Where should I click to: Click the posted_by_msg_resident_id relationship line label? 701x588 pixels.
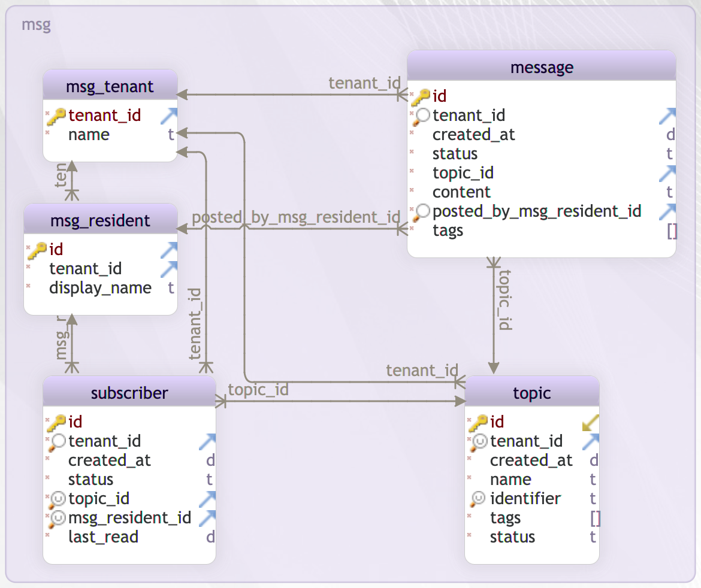[x=296, y=217]
